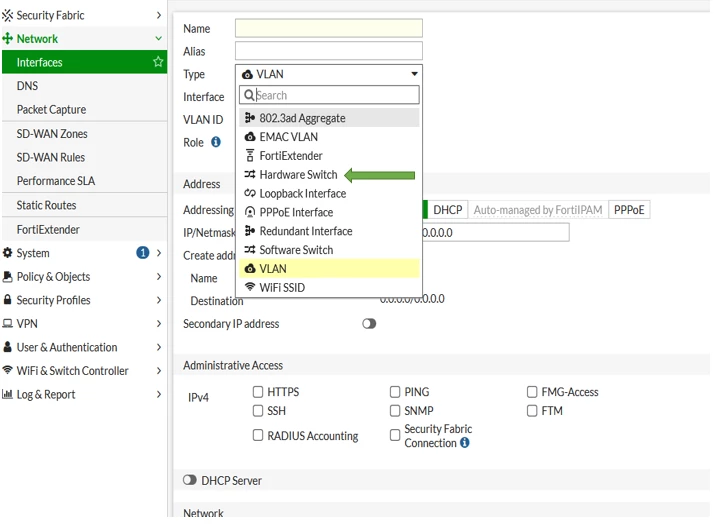Expand User & Authentication chevron
Image resolution: width=714 pixels, height=527 pixels.
coord(158,347)
